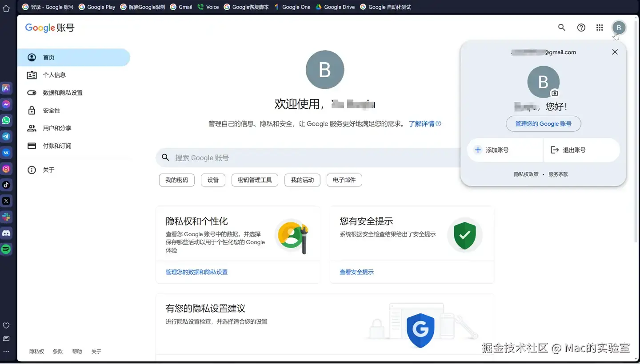The width and height of the screenshot is (640, 364).
Task: Select 首页 in the left navigation
Action: [x=74, y=57]
